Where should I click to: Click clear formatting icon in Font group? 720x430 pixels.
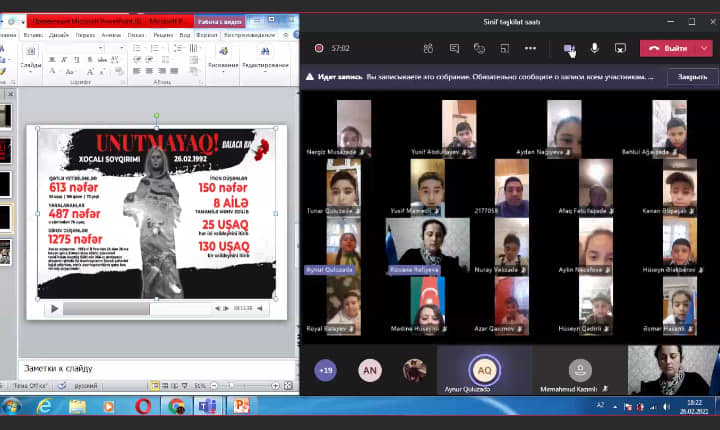[118, 71]
